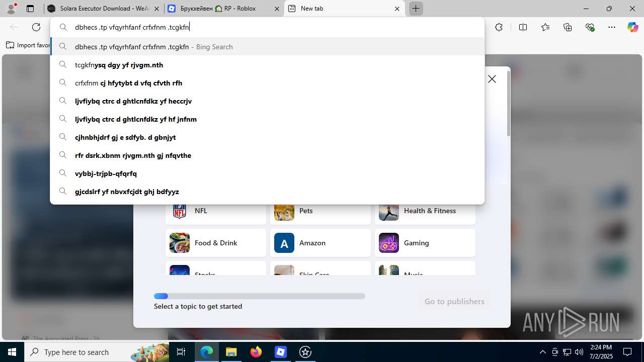Select suggestion 'vybbj-trjpb-qfqrfq'
Viewport: 644px width, 362px height.
coord(267,173)
